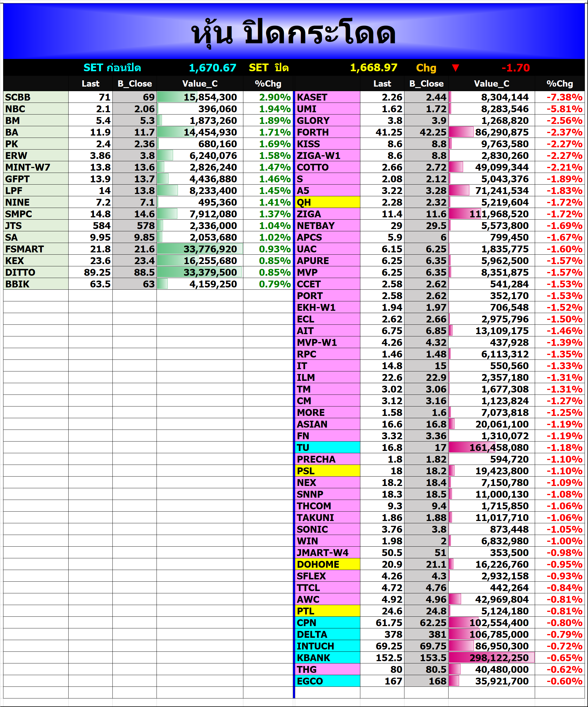Click the left B_Close column header
The height and width of the screenshot is (707, 588).
coord(135,83)
